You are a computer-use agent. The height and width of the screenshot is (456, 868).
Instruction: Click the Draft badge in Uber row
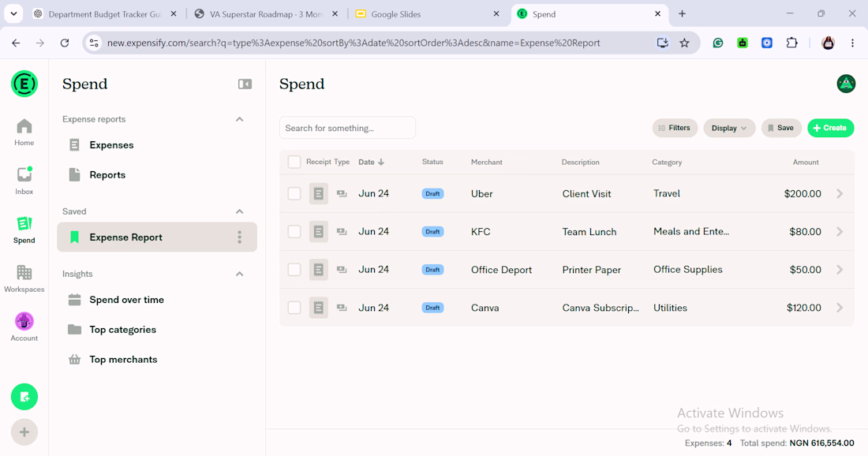click(x=432, y=194)
